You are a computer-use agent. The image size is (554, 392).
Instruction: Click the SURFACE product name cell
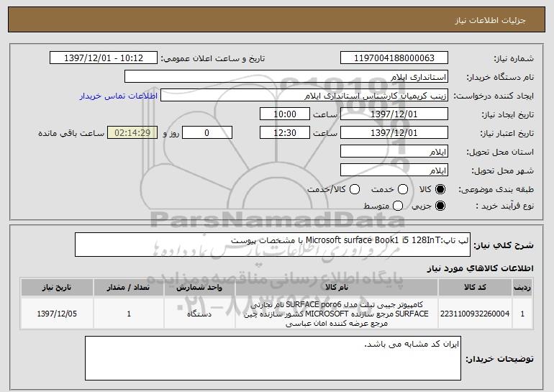pyautogui.click(x=337, y=314)
